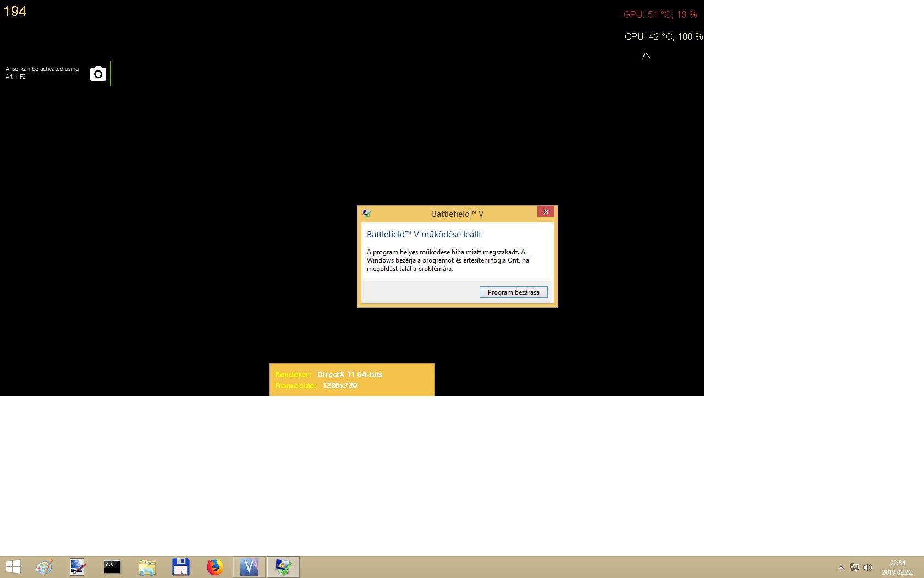Select the error report taskbar item

[283, 567]
